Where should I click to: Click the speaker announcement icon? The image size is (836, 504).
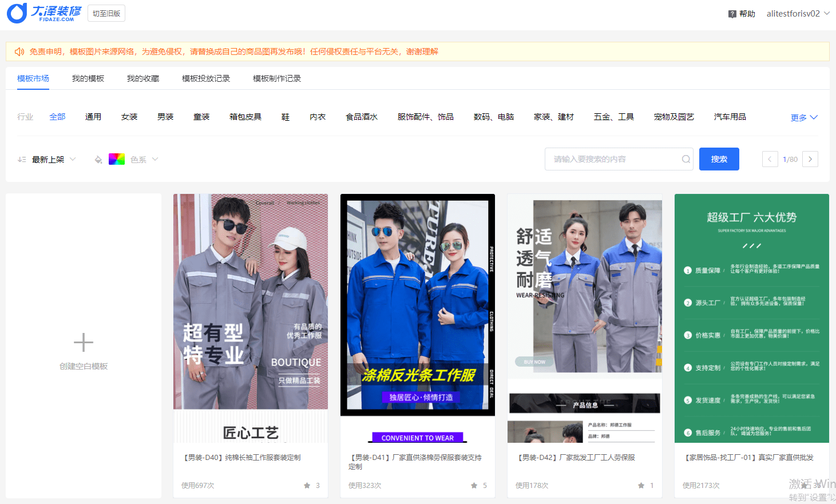(19, 51)
